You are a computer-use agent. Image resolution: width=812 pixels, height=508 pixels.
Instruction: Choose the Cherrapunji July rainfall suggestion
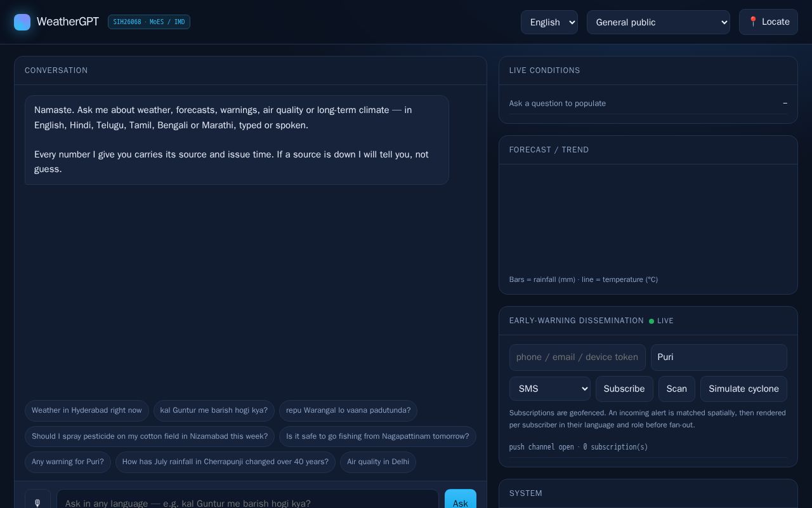pos(225,462)
